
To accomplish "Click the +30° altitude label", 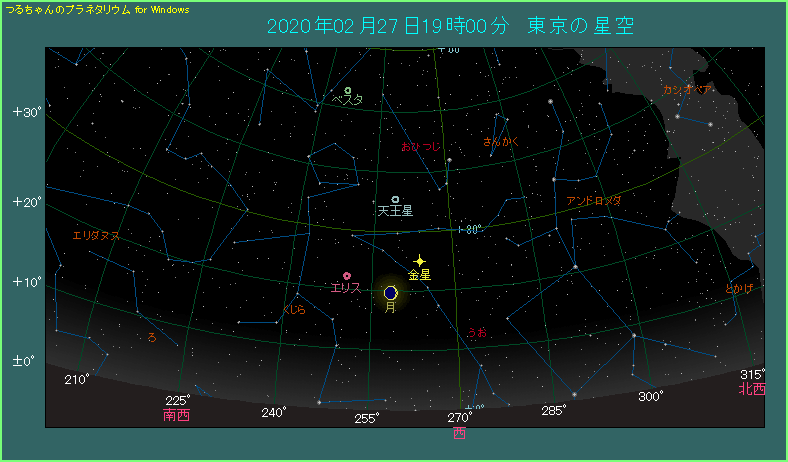I will pos(27,112).
